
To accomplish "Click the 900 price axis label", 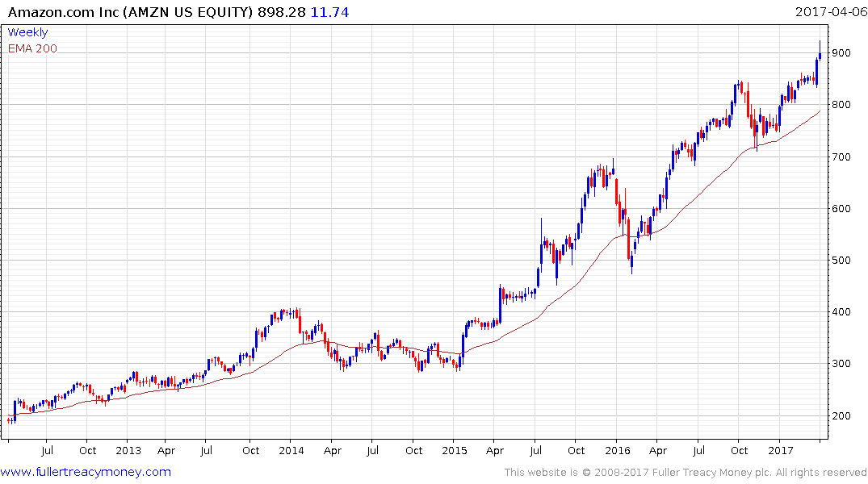I will tap(841, 54).
